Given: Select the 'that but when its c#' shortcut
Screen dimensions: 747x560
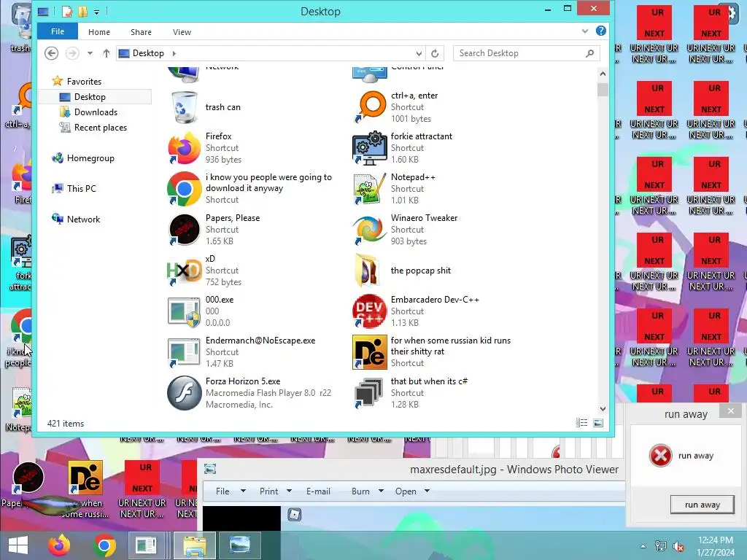Looking at the screenshot, I should [x=370, y=393].
